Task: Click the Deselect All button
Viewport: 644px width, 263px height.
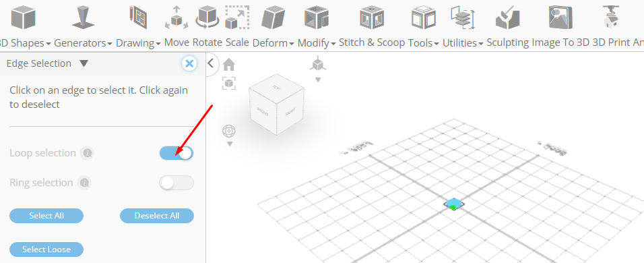Action: (157, 216)
